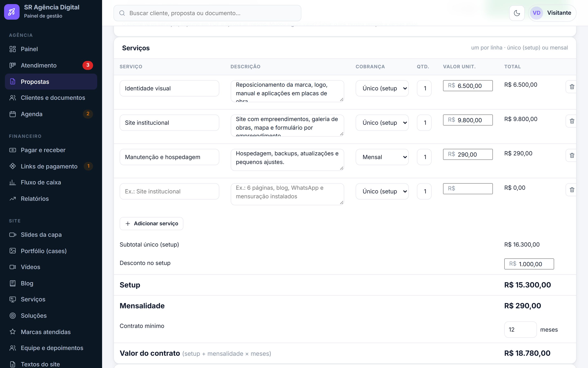Click the Links de pagamento diamond icon
This screenshot has height=368, width=588.
point(13,166)
